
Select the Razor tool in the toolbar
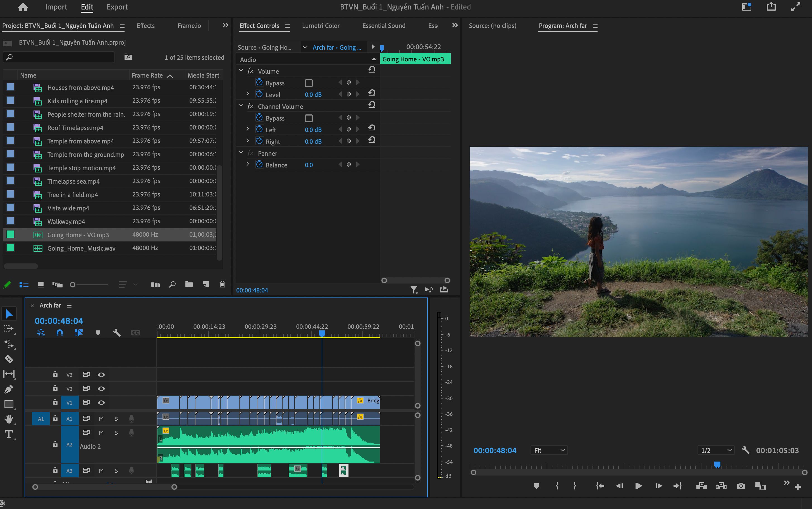click(x=9, y=359)
